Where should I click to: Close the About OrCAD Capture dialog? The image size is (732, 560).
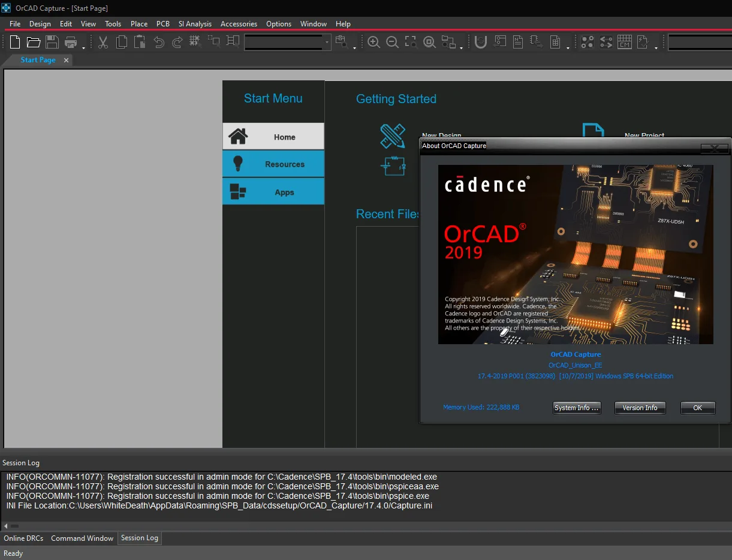tap(715, 147)
